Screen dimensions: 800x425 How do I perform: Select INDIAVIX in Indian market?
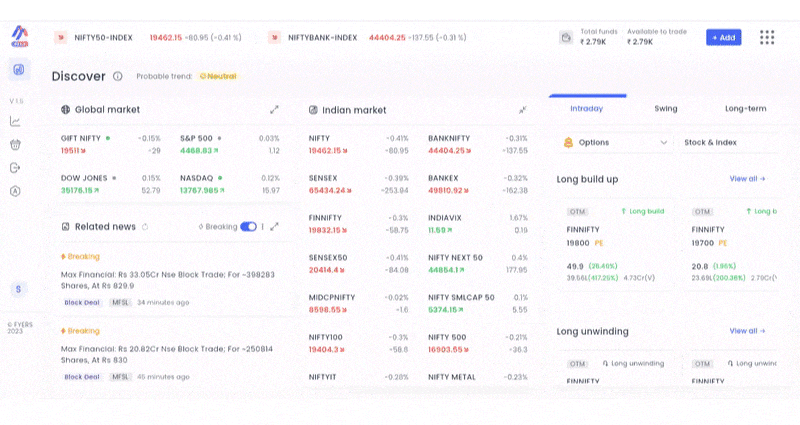478,224
